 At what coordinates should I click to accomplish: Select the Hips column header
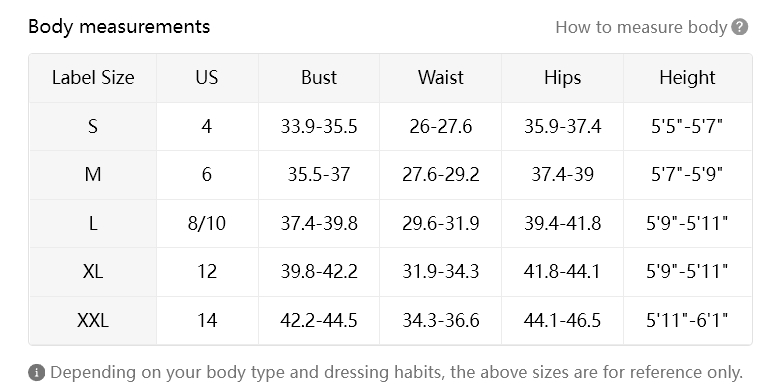pyautogui.click(x=563, y=78)
